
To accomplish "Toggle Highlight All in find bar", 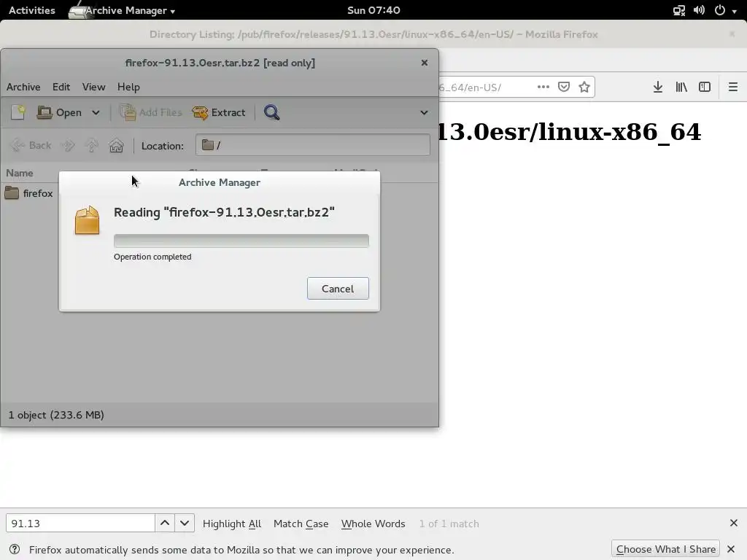I will pos(231,524).
